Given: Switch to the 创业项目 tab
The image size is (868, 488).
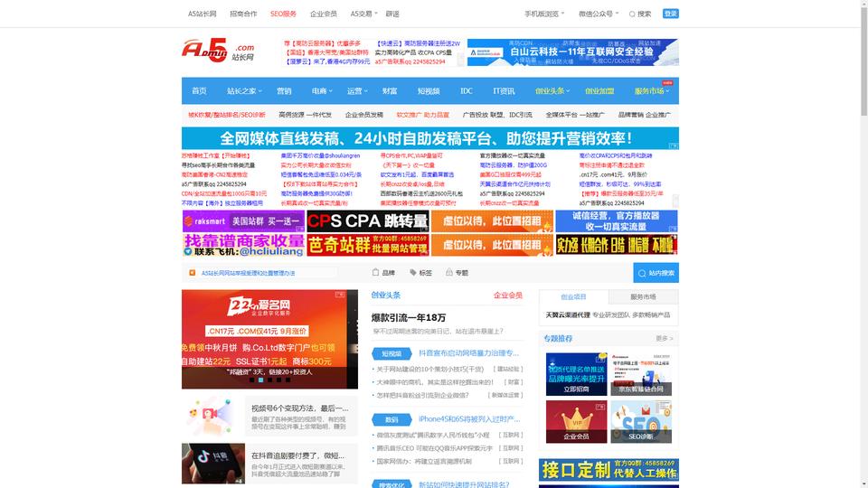Looking at the screenshot, I should pyautogui.click(x=573, y=297).
